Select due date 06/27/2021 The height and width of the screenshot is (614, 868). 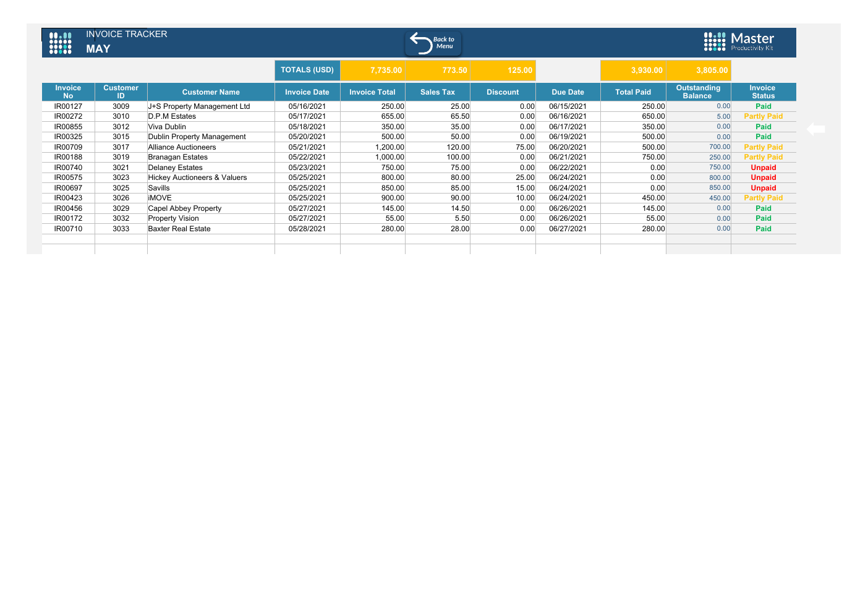coord(568,229)
